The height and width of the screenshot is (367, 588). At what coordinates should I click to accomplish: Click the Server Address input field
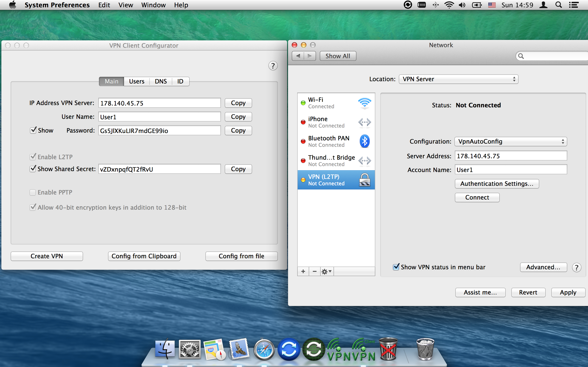(x=511, y=156)
